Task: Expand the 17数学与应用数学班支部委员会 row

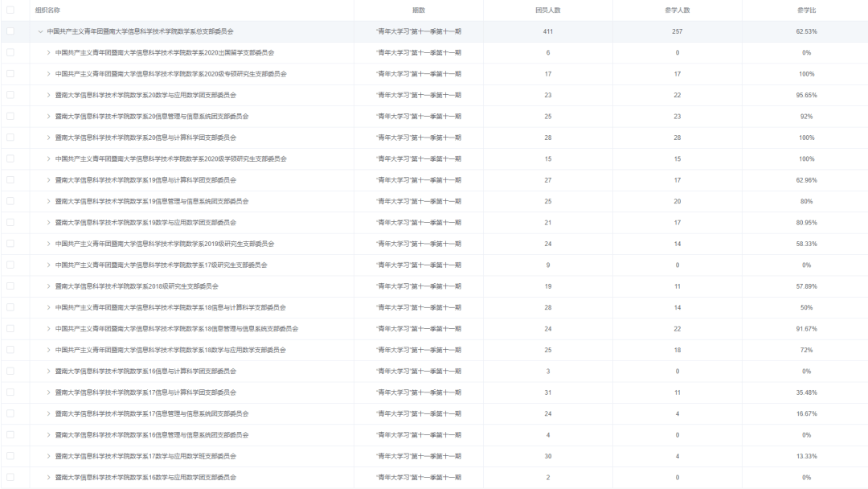Action: click(49, 456)
